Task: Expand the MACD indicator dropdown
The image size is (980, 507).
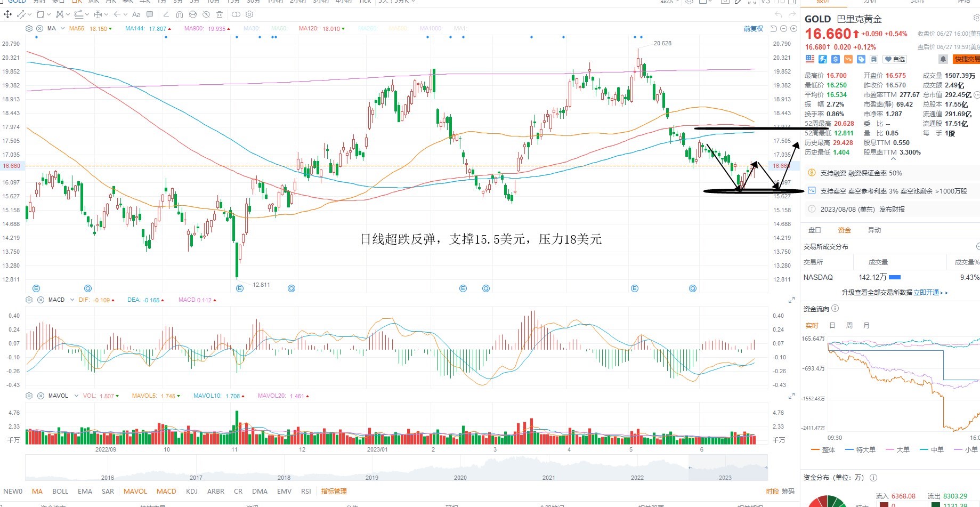Action: point(71,300)
